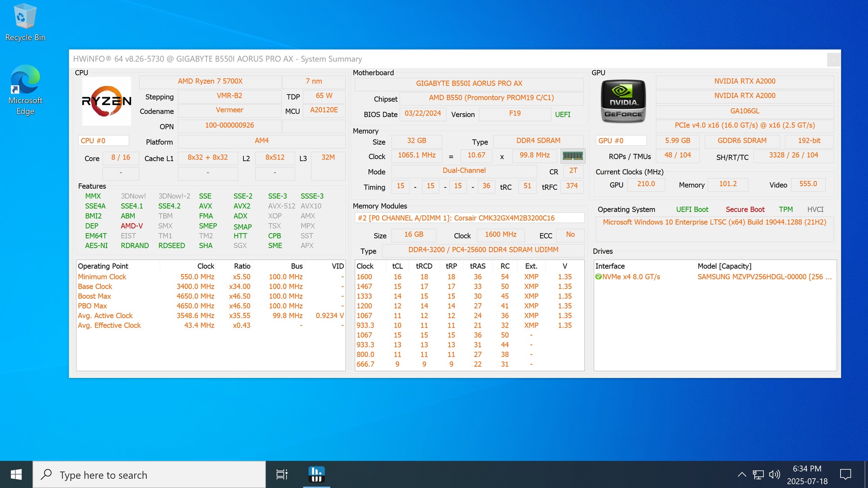Open the notification Action Center
This screenshot has width=868, height=488.
[845, 475]
